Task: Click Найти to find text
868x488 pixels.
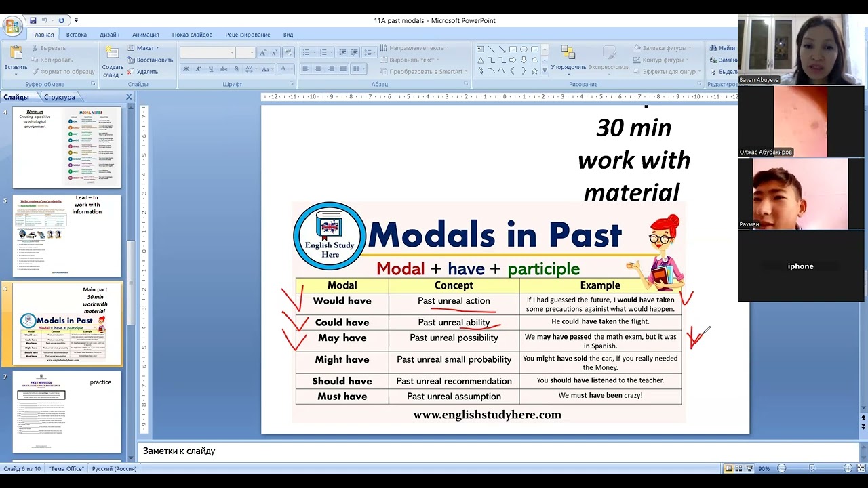Action: point(723,48)
